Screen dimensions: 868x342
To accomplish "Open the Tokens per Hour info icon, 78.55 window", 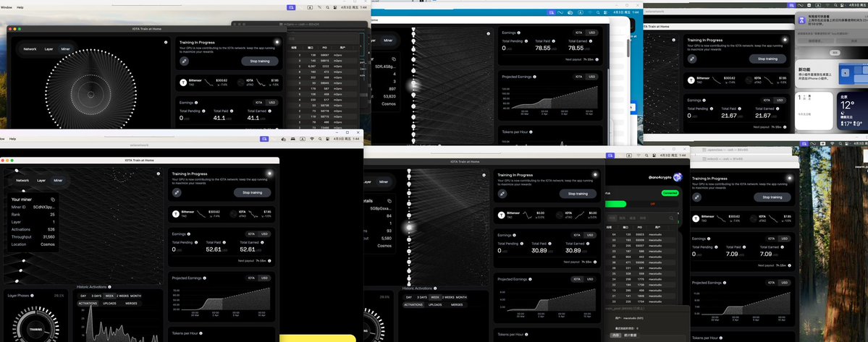I will click(x=531, y=132).
